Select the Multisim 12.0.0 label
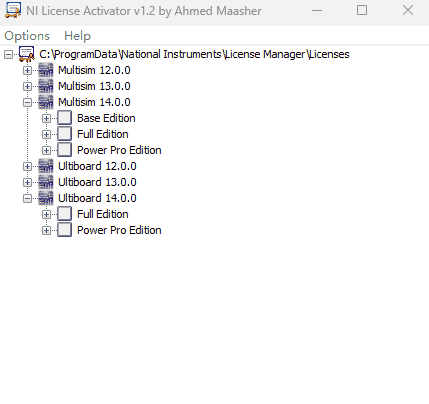The width and height of the screenshot is (429, 404). click(94, 70)
